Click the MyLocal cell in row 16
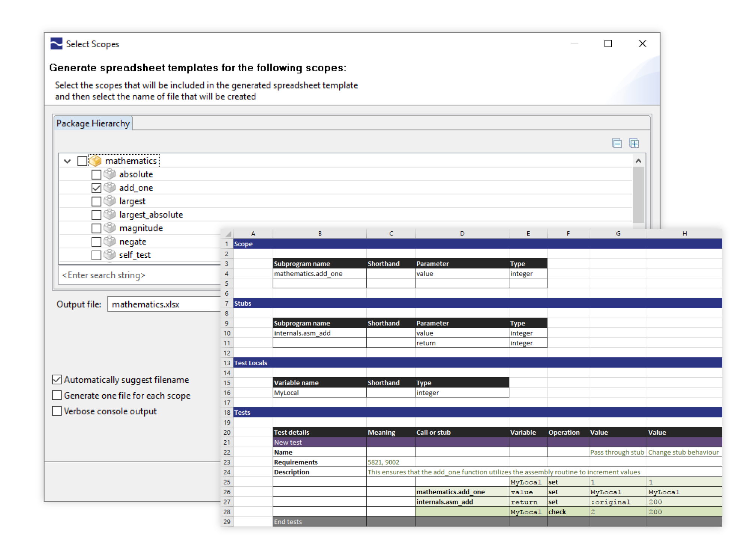 (319, 393)
